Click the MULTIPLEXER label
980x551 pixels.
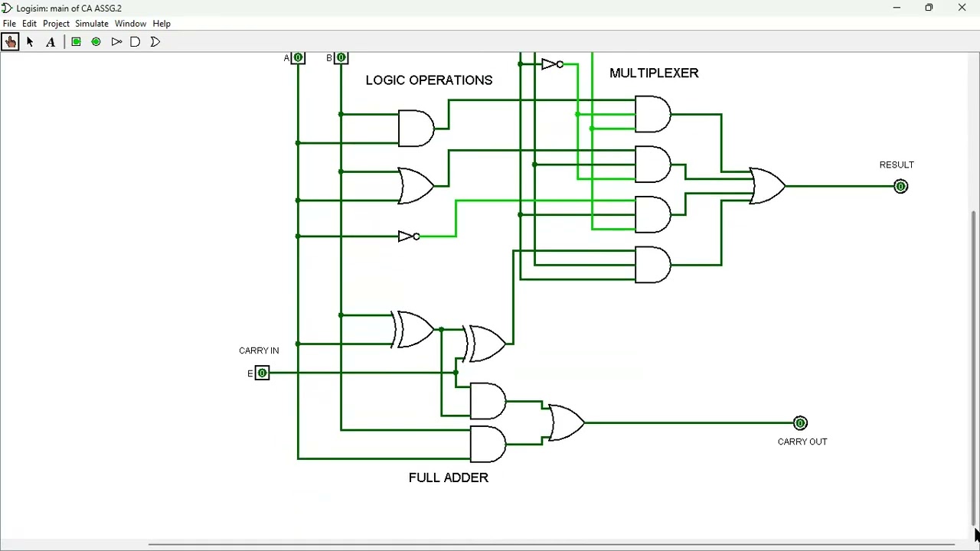tap(654, 73)
